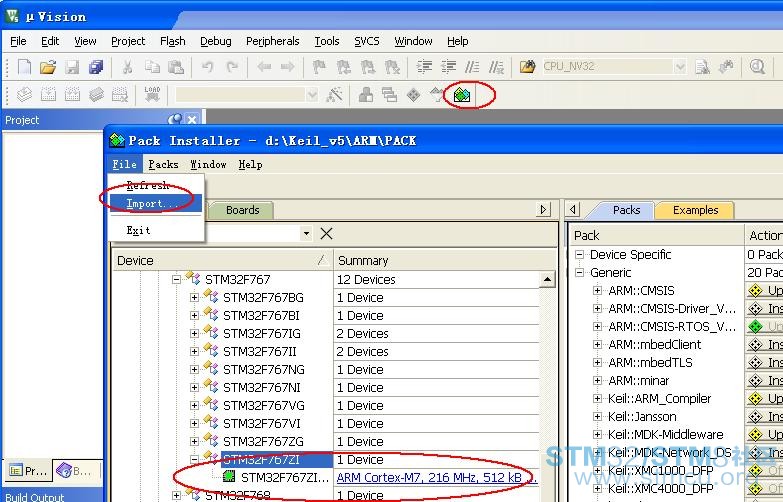Open Find in Files icon
Image resolution: width=783 pixels, height=502 pixels.
coord(527,66)
